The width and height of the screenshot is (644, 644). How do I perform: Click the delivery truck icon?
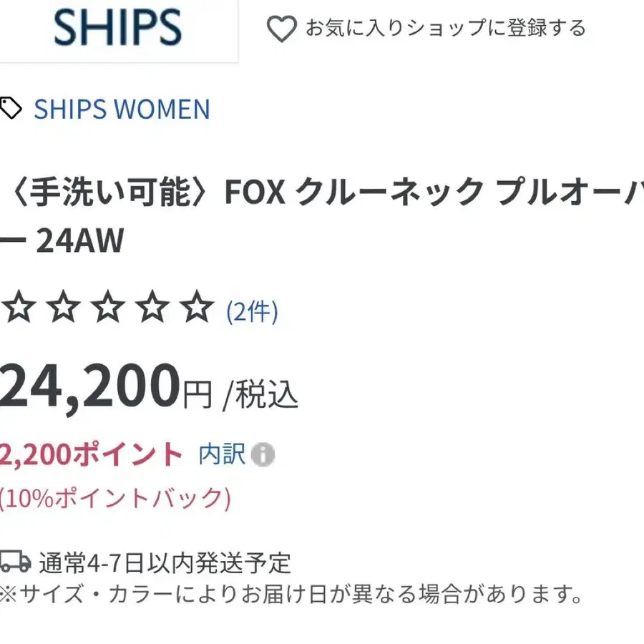coord(15,562)
